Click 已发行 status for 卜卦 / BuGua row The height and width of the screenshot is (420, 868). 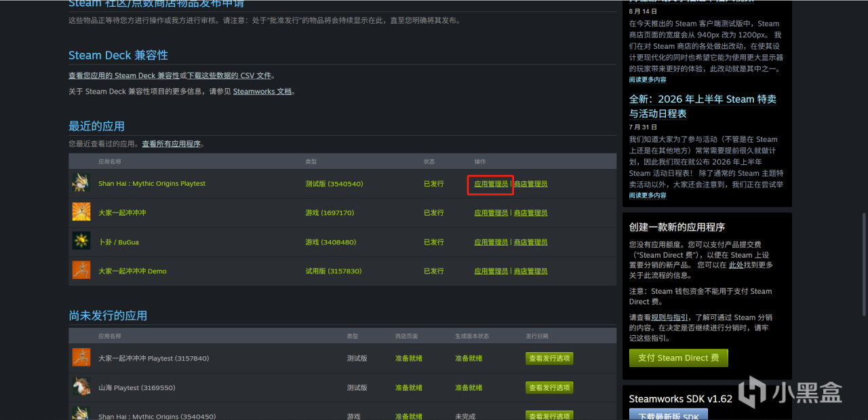[434, 242]
